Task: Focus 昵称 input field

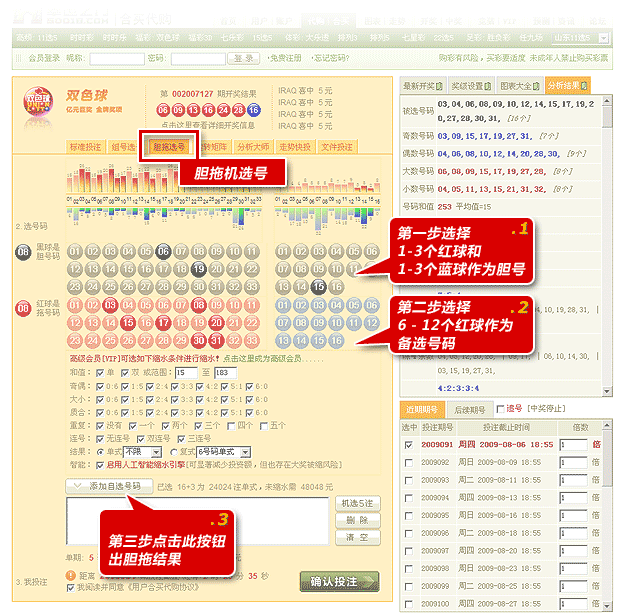Action: click(117, 59)
